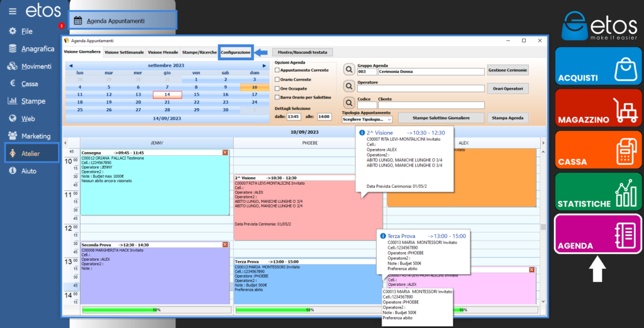Click the Marketing people icon
The width and height of the screenshot is (644, 328).
(13, 136)
